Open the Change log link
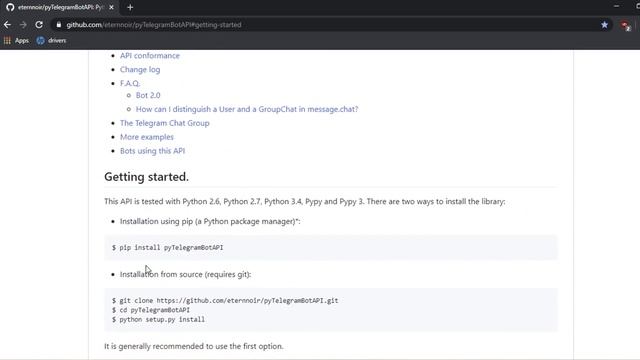This screenshot has height=360, width=640. [140, 69]
